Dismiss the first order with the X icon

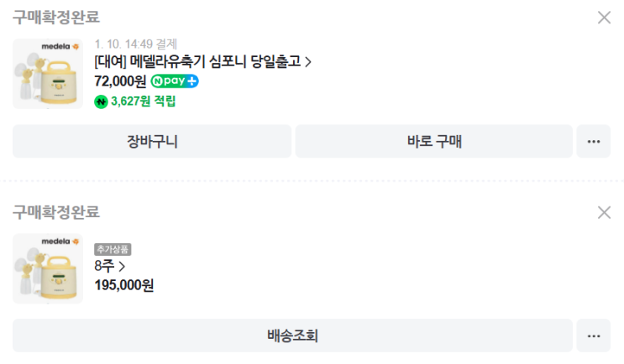click(604, 18)
